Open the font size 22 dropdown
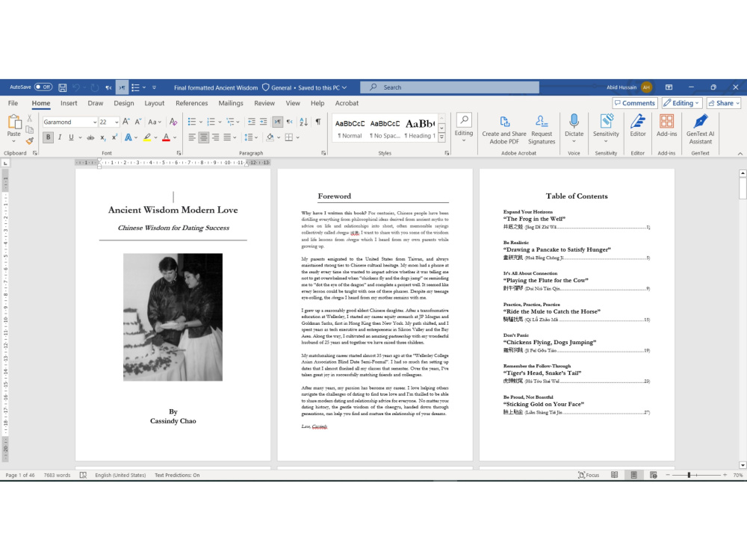 coord(117,122)
